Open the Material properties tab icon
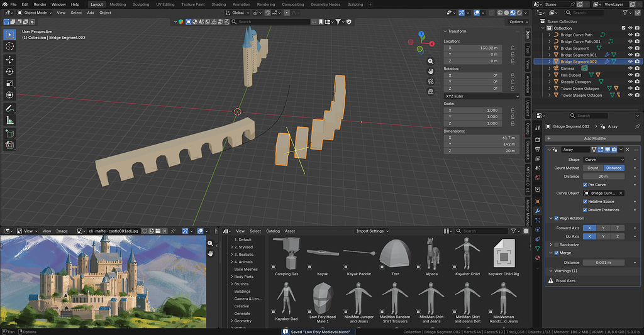Viewport: 644px width, 335px height. (538, 258)
